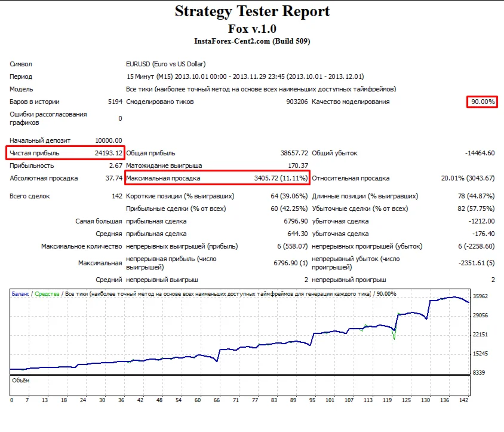Click the average profitable trade 644.30 value
The width and height of the screenshot is (504, 432).
297,234
